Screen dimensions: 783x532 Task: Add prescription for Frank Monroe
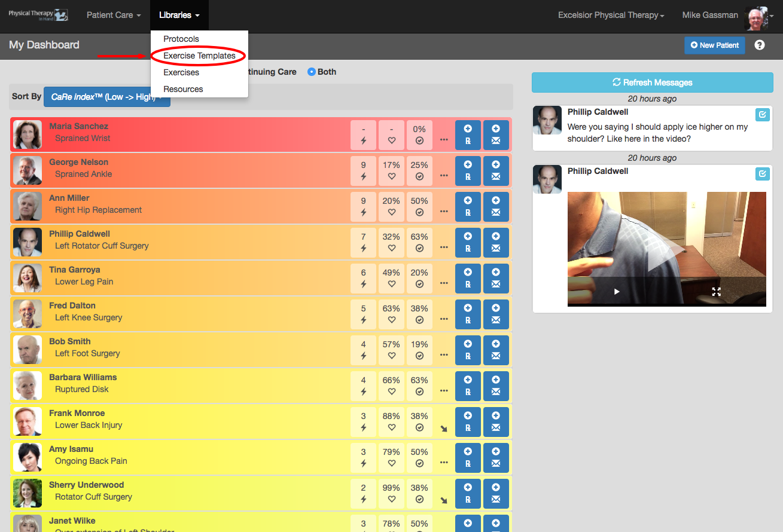click(x=468, y=421)
